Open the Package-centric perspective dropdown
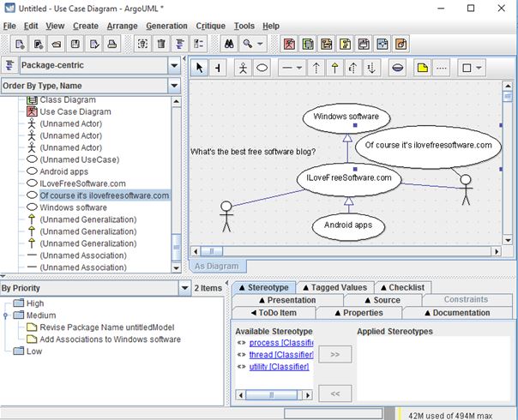This screenshot has width=518, height=420. click(174, 65)
